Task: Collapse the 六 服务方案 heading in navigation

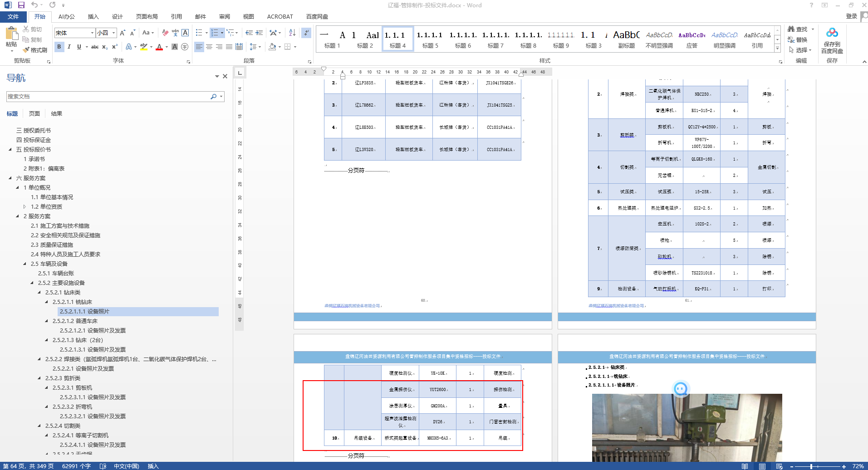Action: tap(10, 178)
